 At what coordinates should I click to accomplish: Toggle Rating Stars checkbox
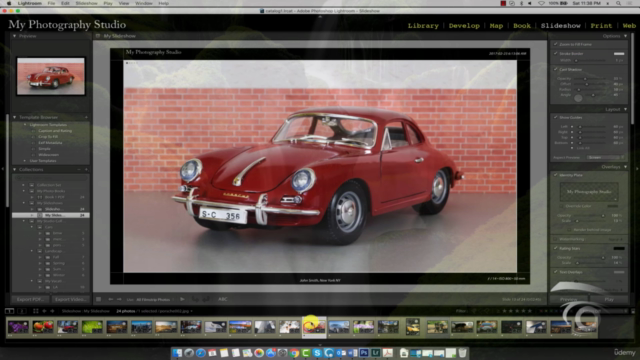pos(556,248)
